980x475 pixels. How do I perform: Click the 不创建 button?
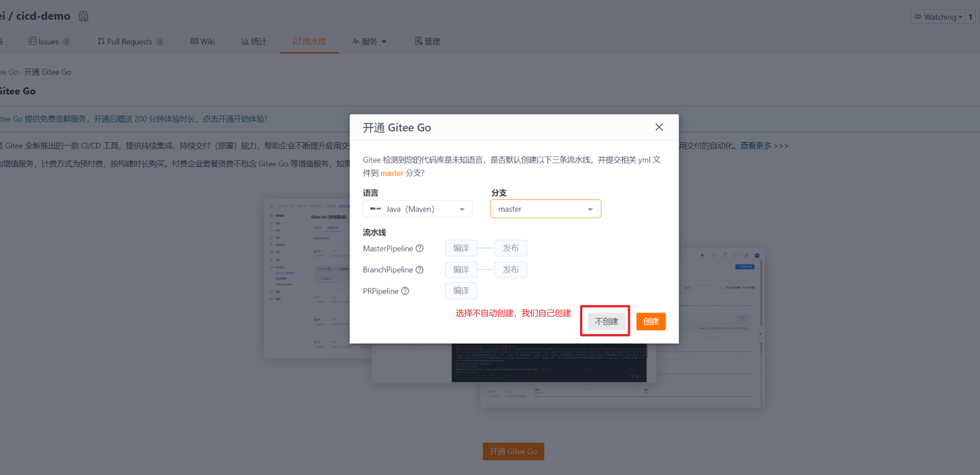606,322
